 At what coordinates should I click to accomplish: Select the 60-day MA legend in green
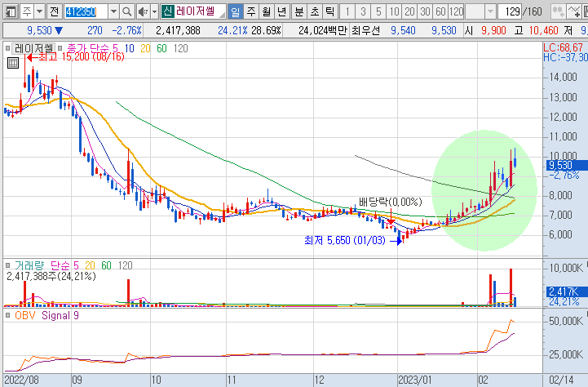(x=161, y=48)
